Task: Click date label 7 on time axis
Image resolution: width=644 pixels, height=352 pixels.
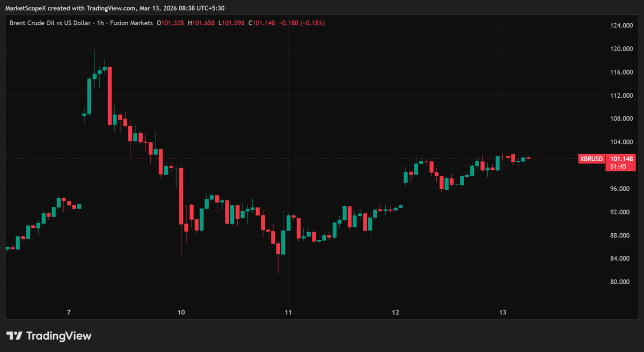Action: point(69,312)
